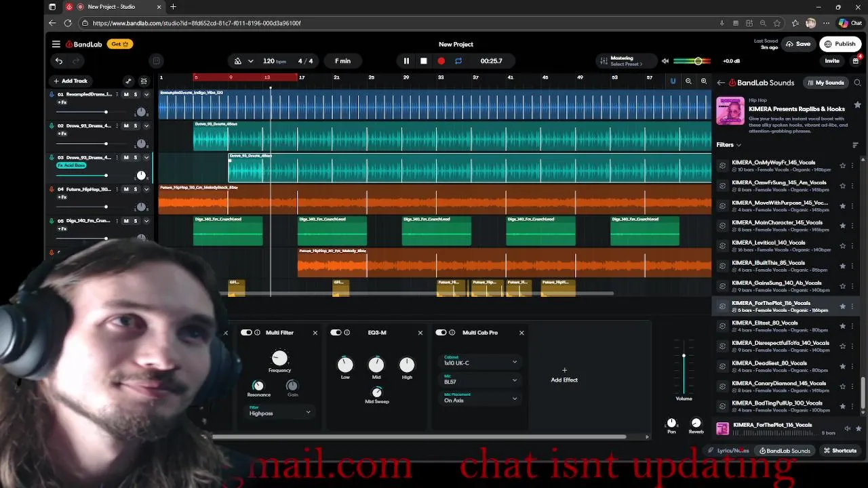This screenshot has width=868, height=488.
Task: Toggle EQ3-M effect on/off
Action: (336, 333)
